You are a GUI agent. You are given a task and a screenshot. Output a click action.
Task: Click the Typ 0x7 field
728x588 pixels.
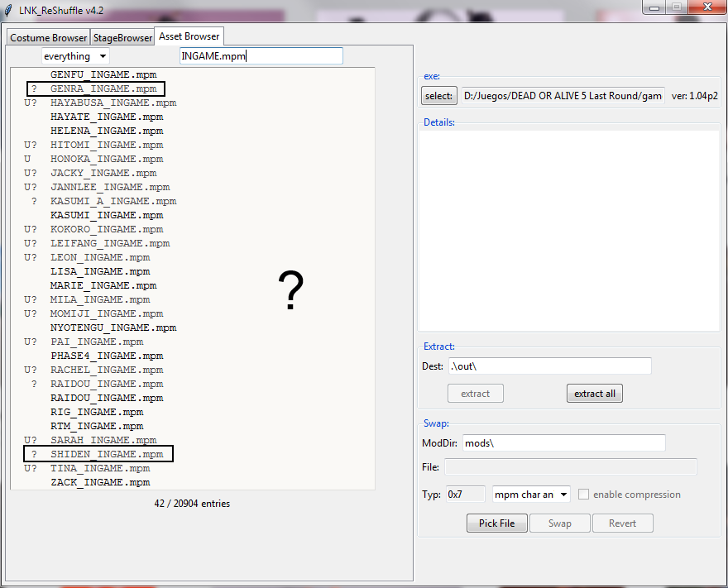(x=465, y=495)
